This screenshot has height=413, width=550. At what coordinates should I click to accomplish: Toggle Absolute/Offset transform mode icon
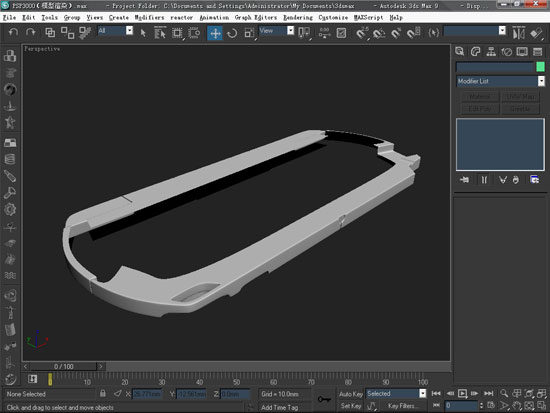tap(118, 394)
